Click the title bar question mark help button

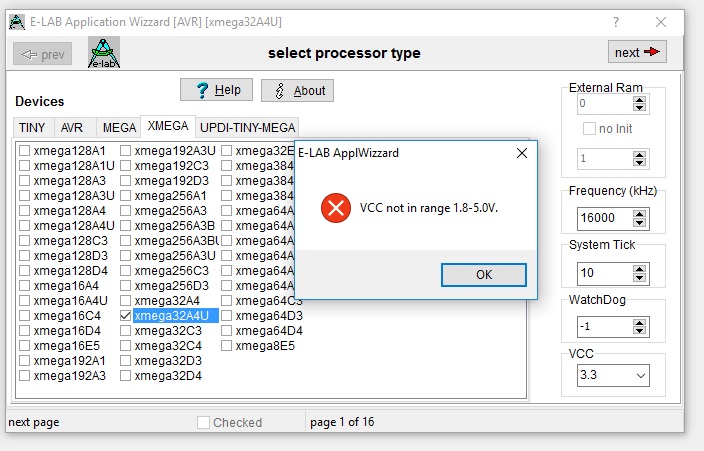click(616, 22)
